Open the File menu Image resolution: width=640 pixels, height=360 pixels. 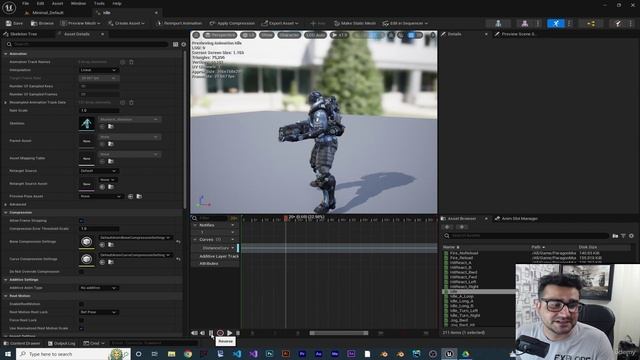tap(25, 3)
